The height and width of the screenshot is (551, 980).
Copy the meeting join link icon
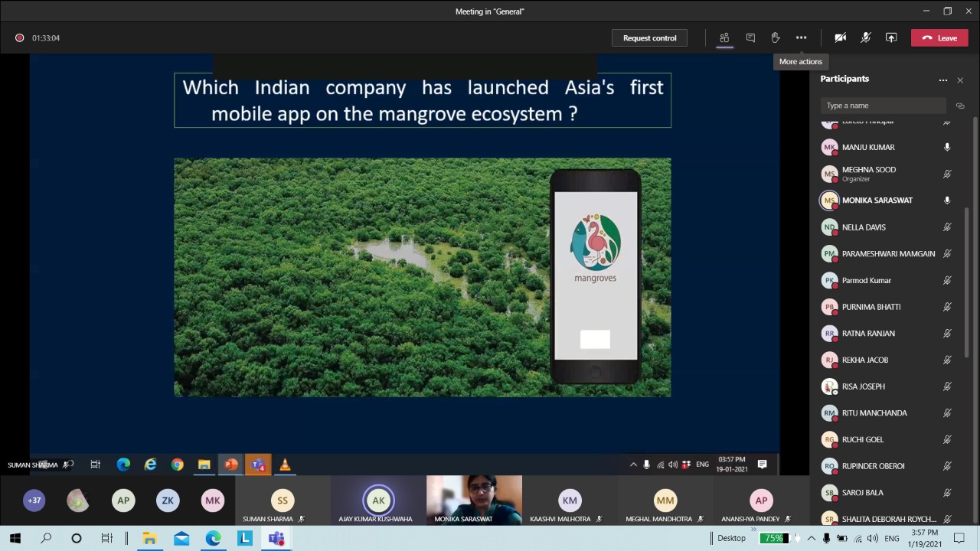coord(960,106)
